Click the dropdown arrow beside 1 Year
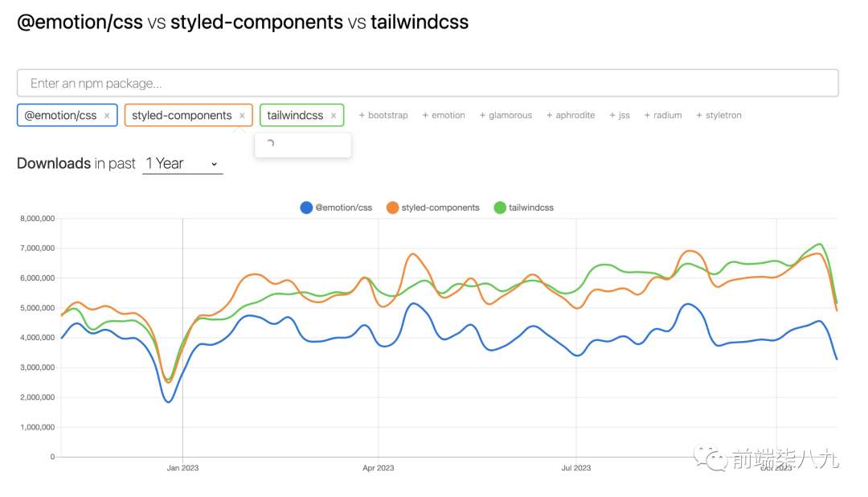 (x=215, y=164)
